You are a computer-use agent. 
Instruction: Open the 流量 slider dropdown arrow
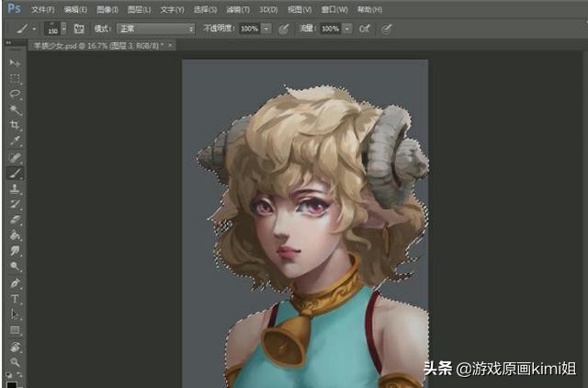[347, 29]
